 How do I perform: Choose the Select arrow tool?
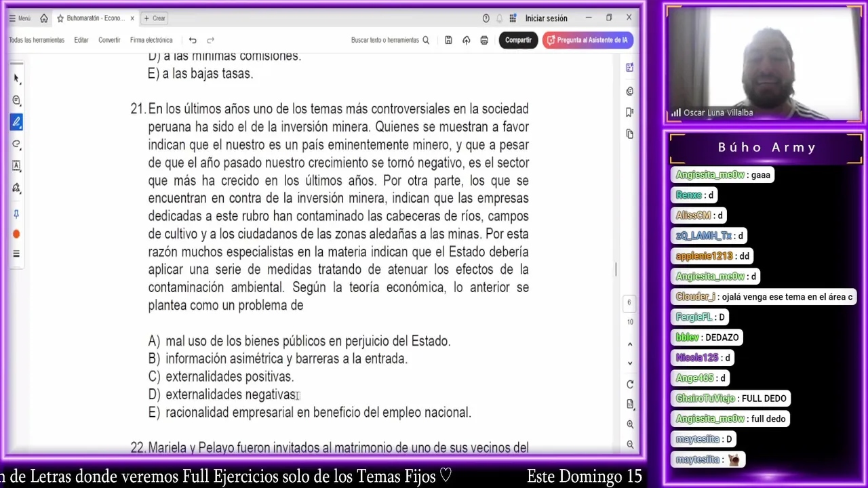16,79
